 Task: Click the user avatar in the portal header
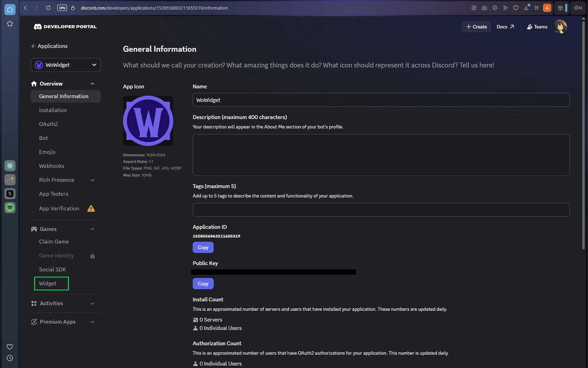pyautogui.click(x=560, y=26)
